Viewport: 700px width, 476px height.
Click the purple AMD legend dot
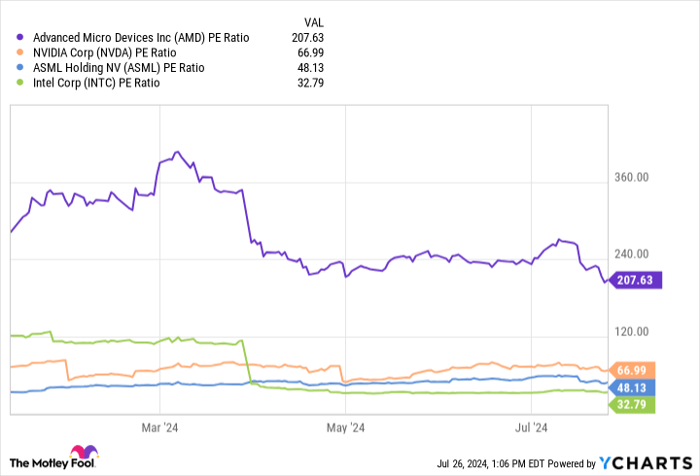point(21,38)
